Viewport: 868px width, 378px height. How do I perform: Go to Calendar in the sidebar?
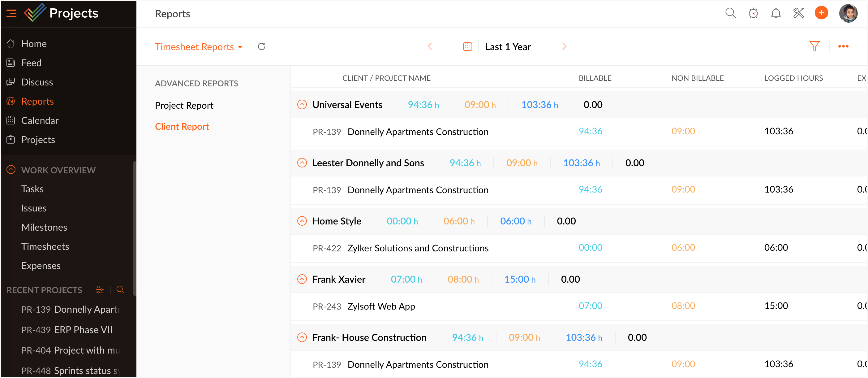40,120
